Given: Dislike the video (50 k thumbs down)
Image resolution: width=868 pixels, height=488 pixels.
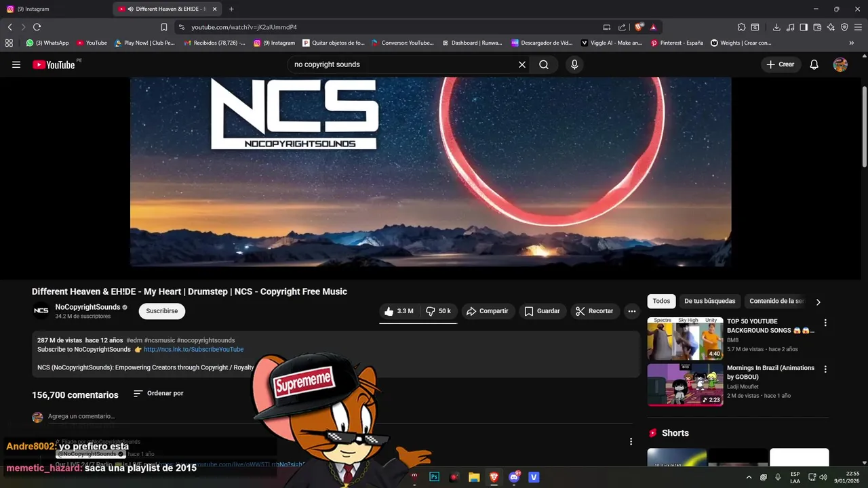Looking at the screenshot, I should (x=438, y=311).
